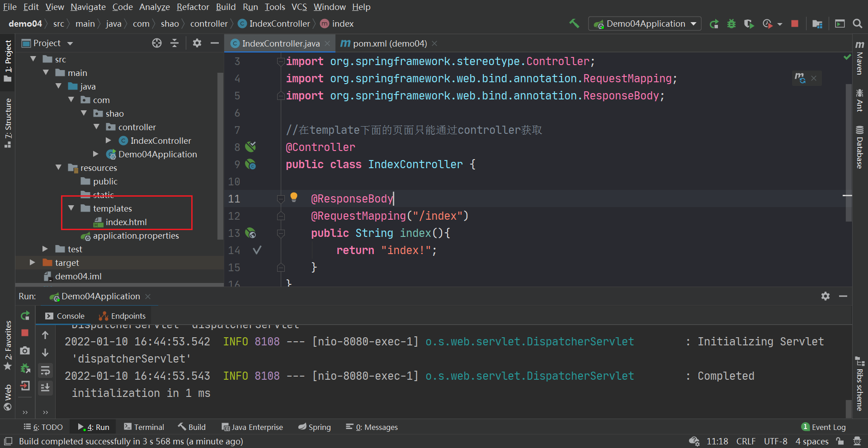Open the Terminal tool window tab
868x448 pixels.
coord(144,427)
